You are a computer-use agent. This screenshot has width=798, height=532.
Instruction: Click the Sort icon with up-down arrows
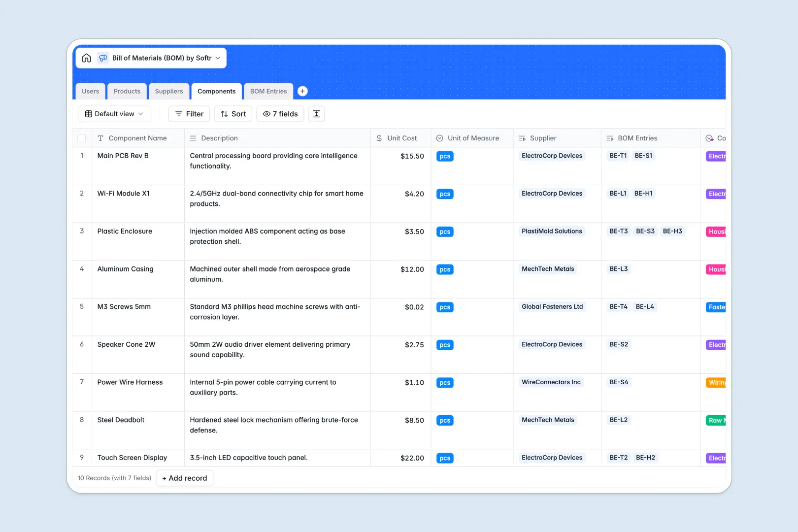pyautogui.click(x=224, y=114)
